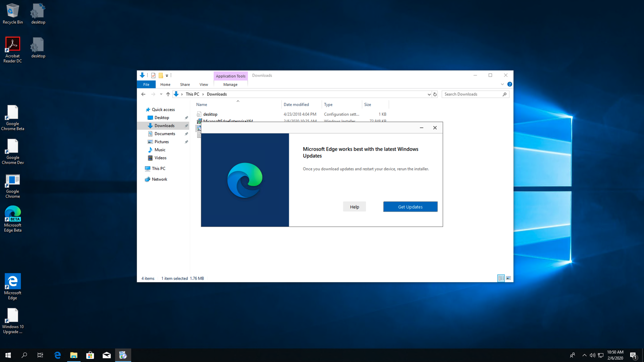Viewport: 644px width, 362px height.
Task: Expand the address bar history dropdown
Action: (x=429, y=94)
